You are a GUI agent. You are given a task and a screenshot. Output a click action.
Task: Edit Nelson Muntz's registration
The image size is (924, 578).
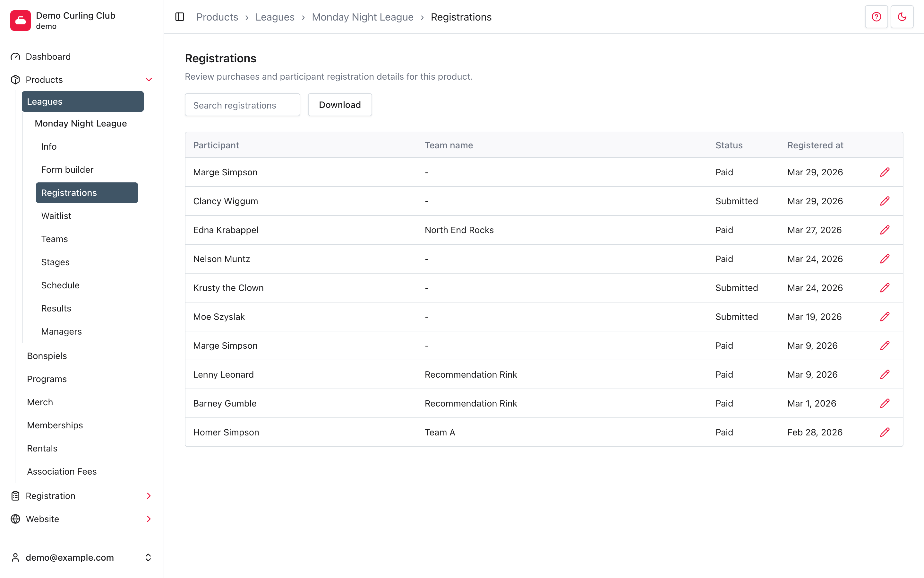tap(885, 259)
